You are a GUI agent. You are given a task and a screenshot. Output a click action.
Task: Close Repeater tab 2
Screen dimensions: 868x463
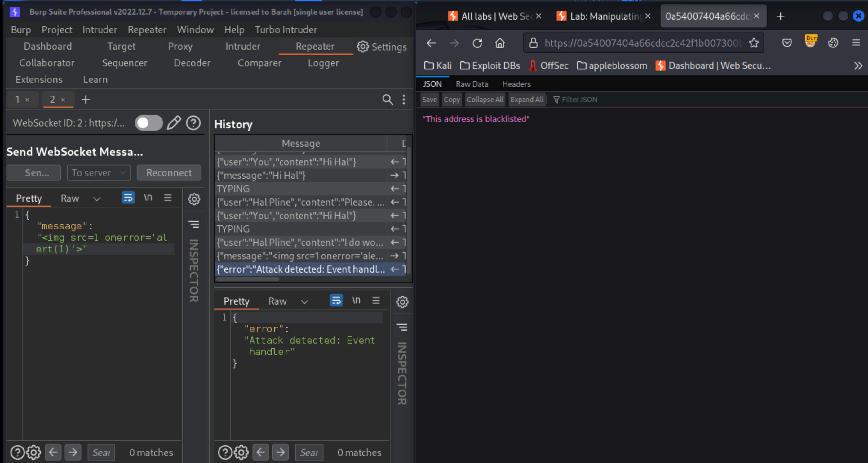pos(63,100)
